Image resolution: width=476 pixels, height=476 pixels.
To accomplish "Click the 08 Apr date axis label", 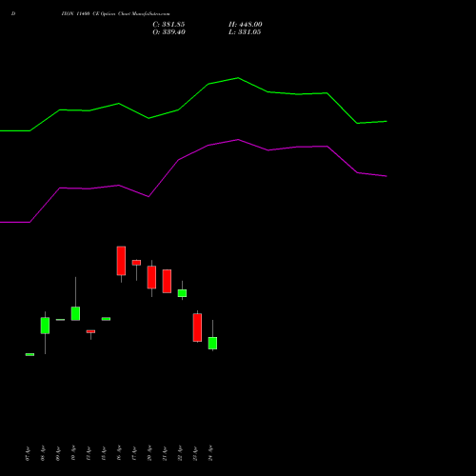I will pos(43,453).
